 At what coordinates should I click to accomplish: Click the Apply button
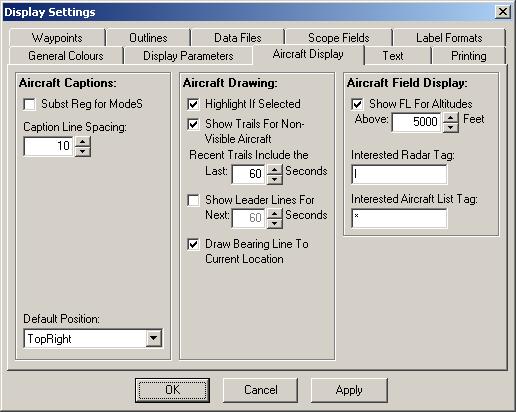(x=349, y=390)
